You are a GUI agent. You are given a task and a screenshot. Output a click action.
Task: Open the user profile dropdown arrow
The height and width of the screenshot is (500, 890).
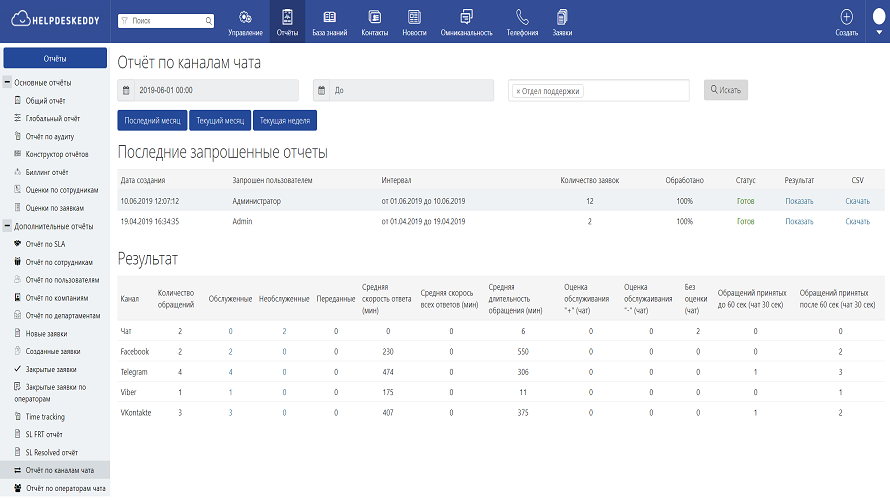(880, 31)
